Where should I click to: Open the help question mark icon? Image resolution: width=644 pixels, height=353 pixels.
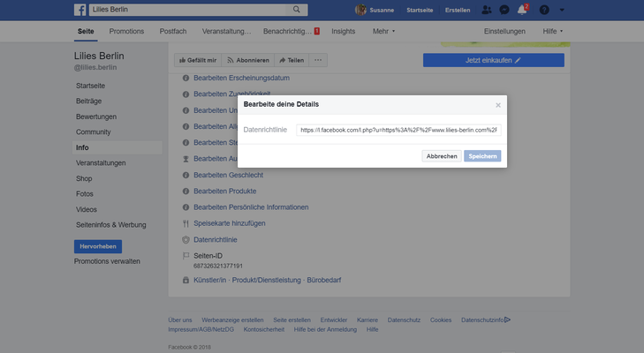tap(544, 10)
